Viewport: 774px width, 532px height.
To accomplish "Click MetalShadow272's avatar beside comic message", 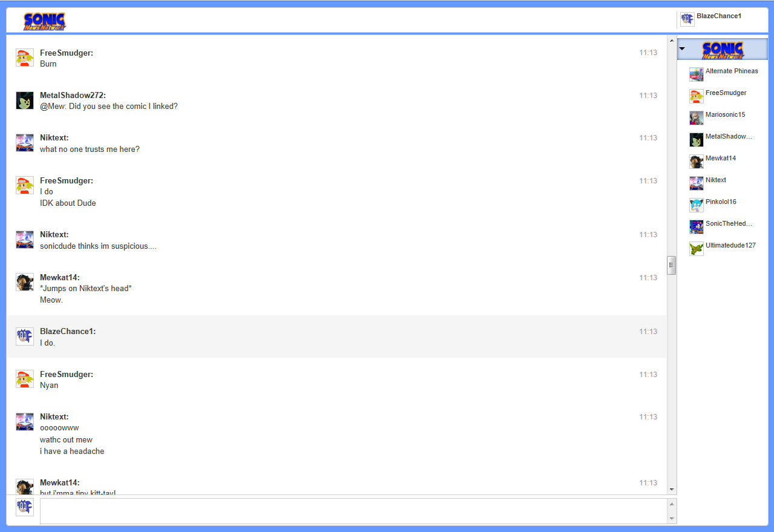I will coord(25,100).
